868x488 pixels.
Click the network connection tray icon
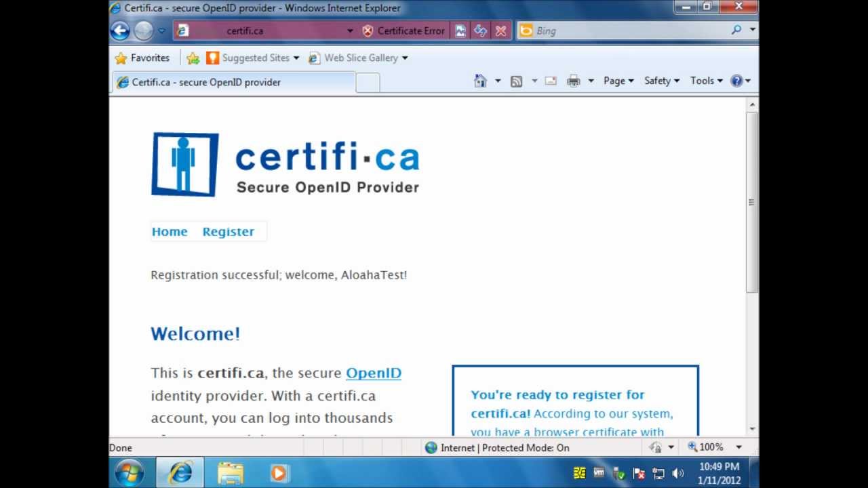coord(658,473)
